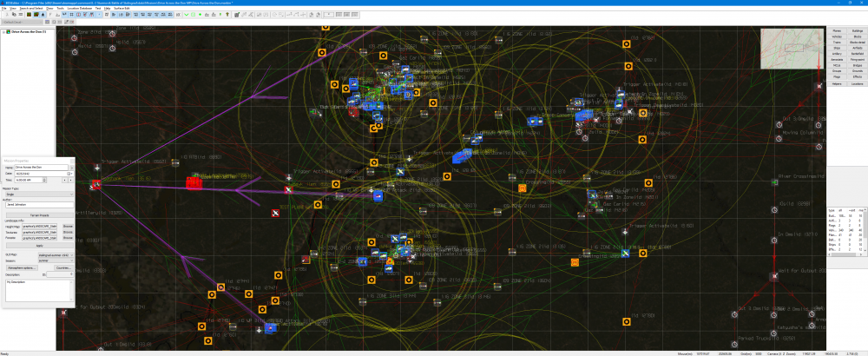The image size is (868, 356).
Task: Select the Trains object category
Action: coord(837,42)
